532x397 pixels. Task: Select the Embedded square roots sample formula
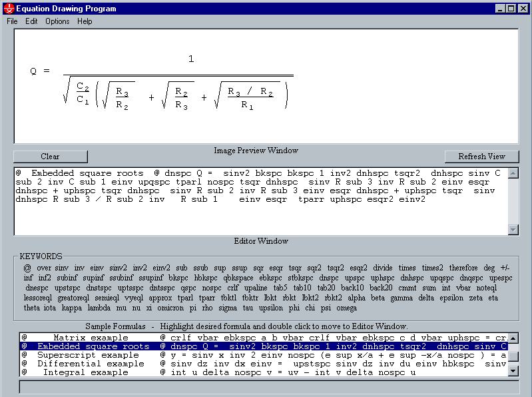pyautogui.click(x=263, y=346)
